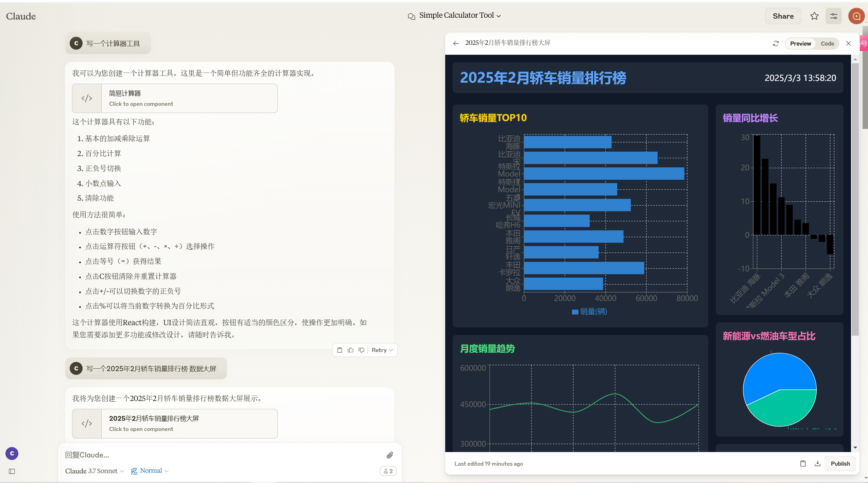Star this conversation
The image size is (868, 483).
click(x=814, y=16)
